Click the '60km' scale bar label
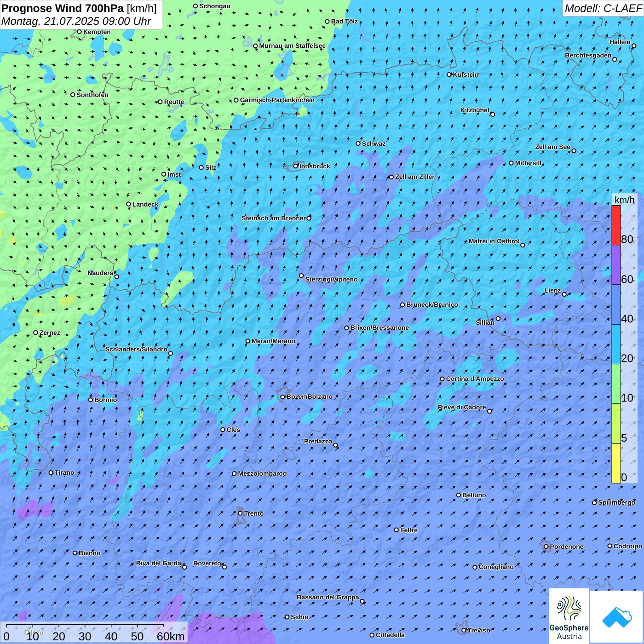The width and height of the screenshot is (644, 644). (x=171, y=636)
